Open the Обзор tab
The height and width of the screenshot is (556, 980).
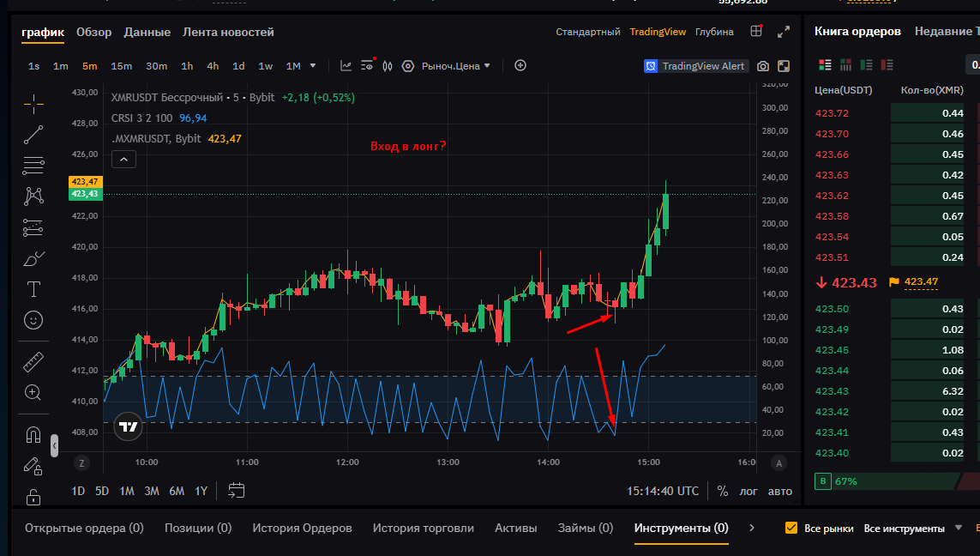93,32
